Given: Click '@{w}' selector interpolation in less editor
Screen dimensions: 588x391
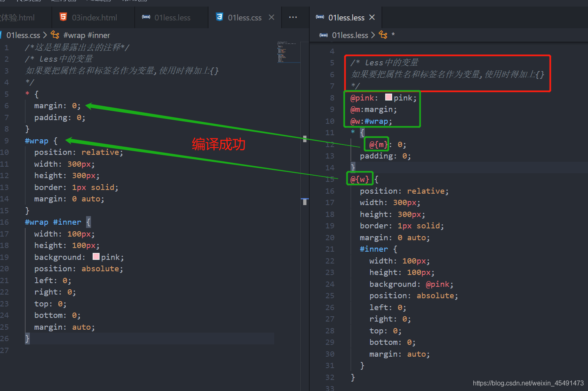Looking at the screenshot, I should pos(359,179).
